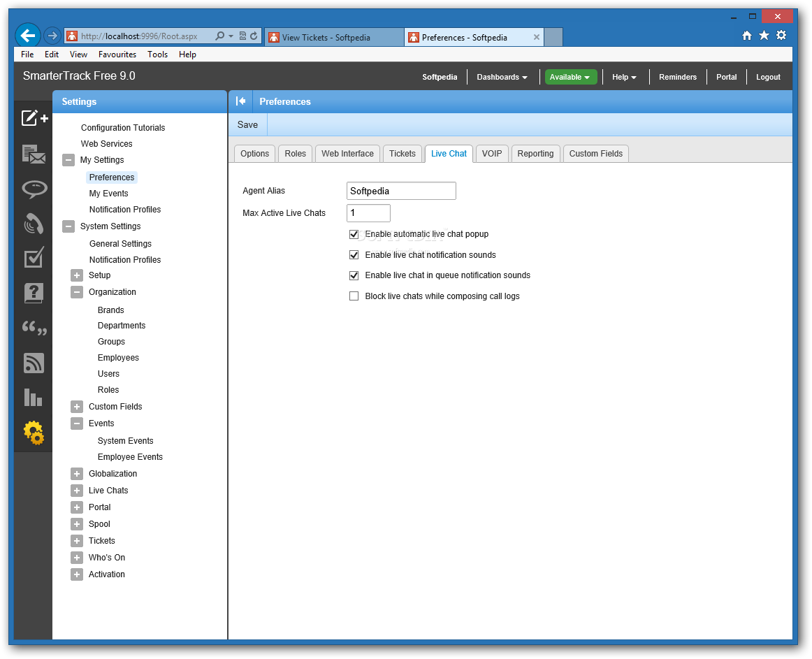812x659 pixels.
Task: Check Block live chats while composing call logs
Action: (x=354, y=296)
